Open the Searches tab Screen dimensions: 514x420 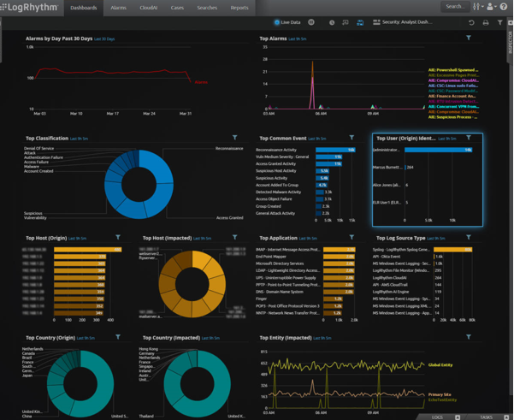tap(207, 8)
